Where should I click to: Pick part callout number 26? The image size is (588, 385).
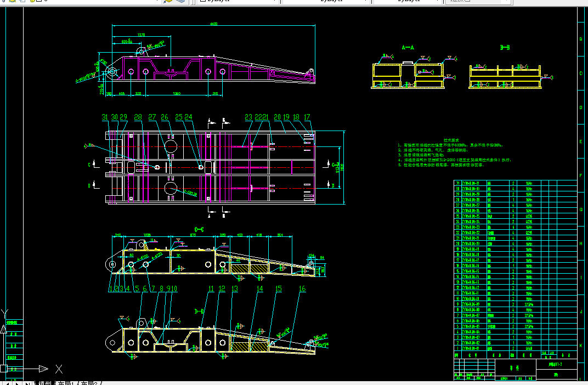[165, 117]
